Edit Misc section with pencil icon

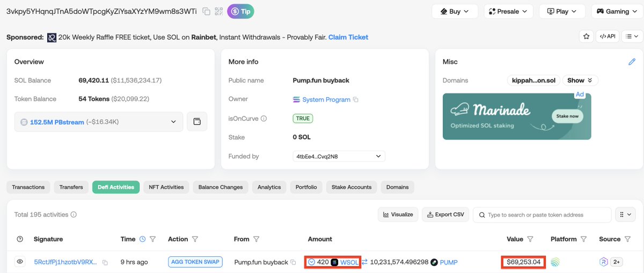point(632,62)
